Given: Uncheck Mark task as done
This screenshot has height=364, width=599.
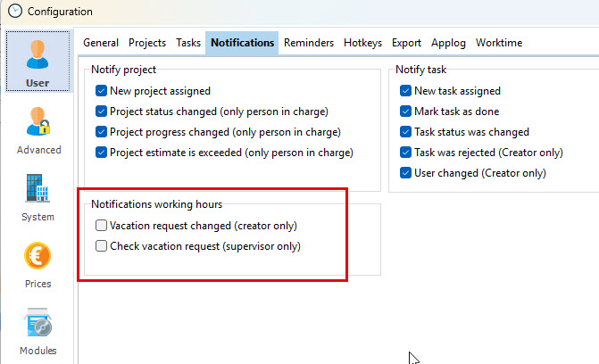Looking at the screenshot, I should click(x=406, y=112).
